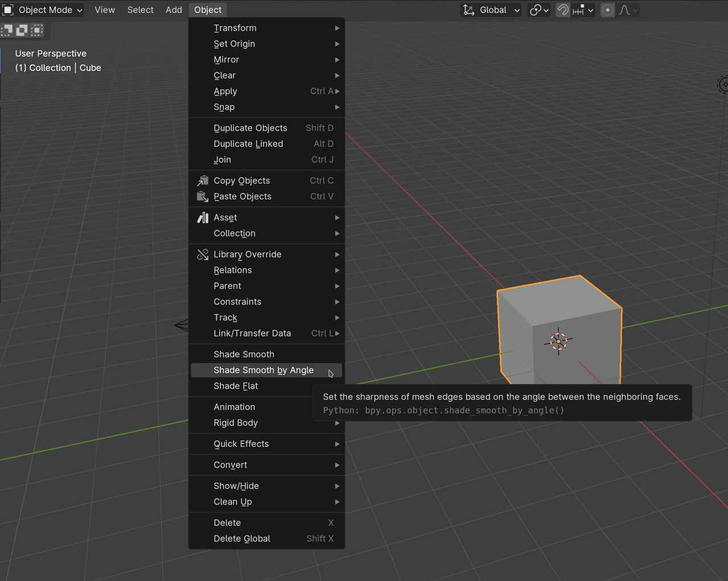Click the 3D cursor on the cube
Screen dimensions: 728x581
tap(559, 341)
